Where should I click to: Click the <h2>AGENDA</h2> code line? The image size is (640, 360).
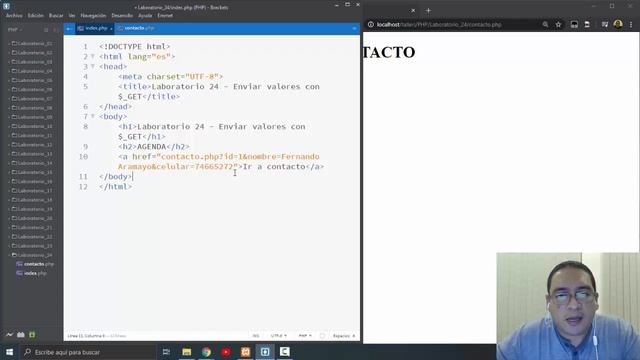(x=154, y=147)
